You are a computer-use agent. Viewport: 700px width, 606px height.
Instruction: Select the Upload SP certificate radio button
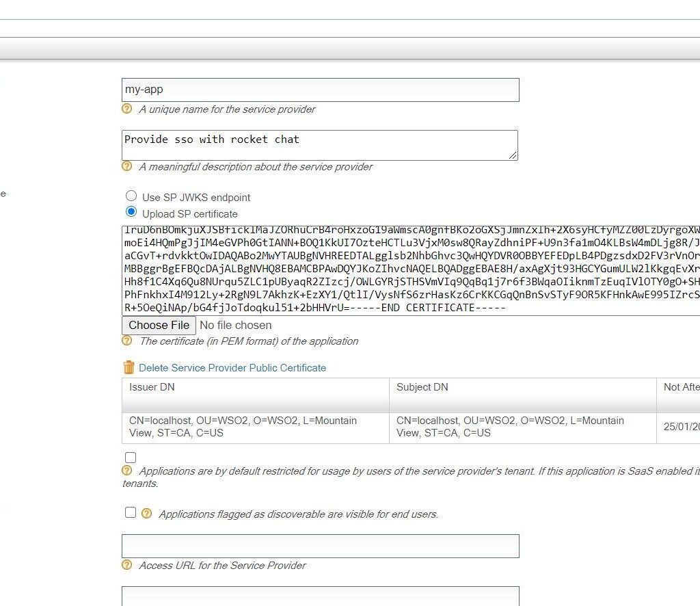(x=131, y=212)
